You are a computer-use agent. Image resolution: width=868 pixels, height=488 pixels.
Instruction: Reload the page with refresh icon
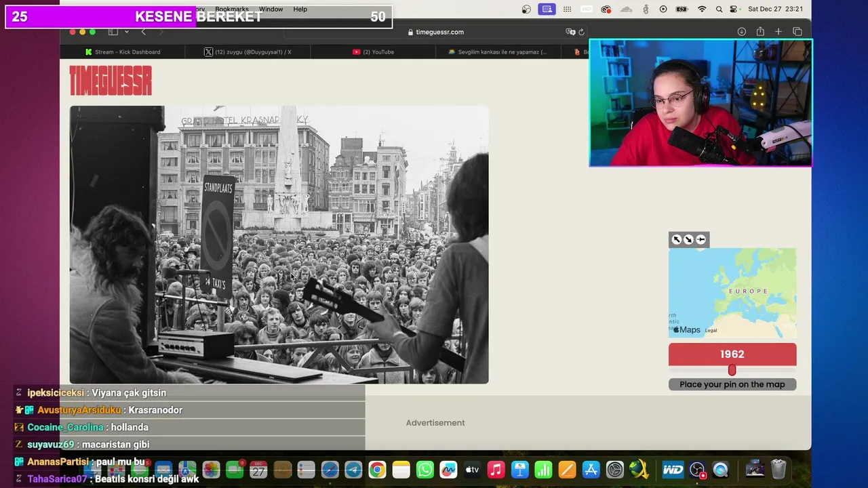pyautogui.click(x=581, y=32)
